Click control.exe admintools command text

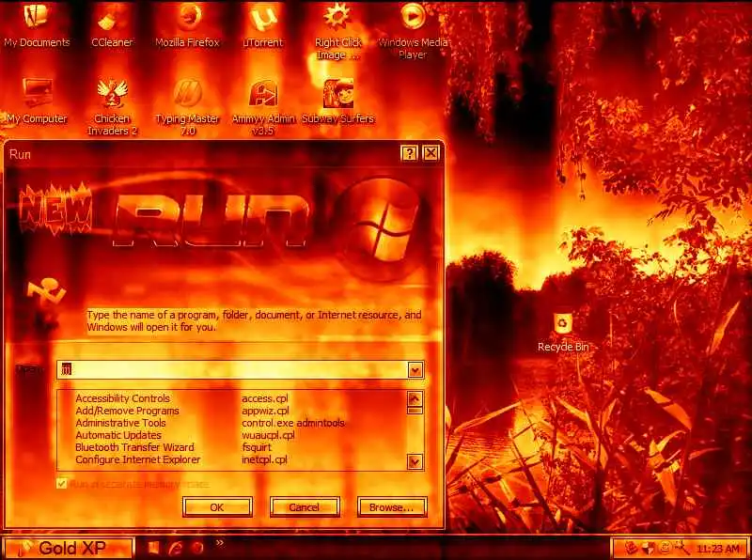click(293, 423)
